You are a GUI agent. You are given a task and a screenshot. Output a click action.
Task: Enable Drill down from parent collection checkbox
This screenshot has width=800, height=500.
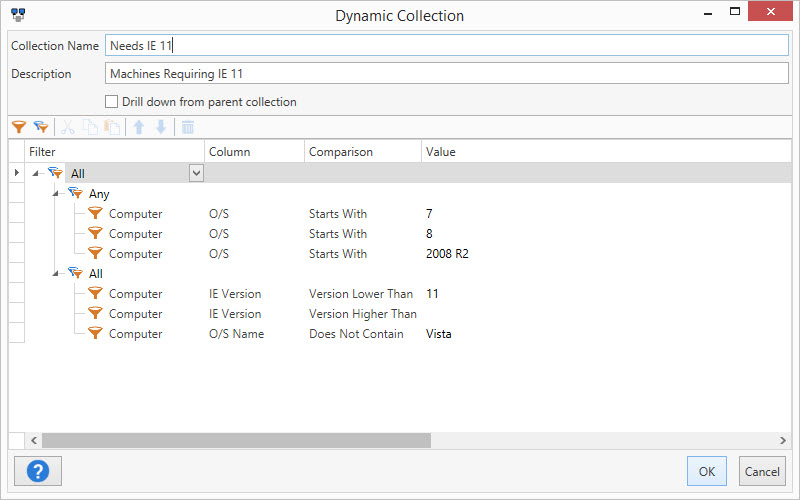pos(111,102)
